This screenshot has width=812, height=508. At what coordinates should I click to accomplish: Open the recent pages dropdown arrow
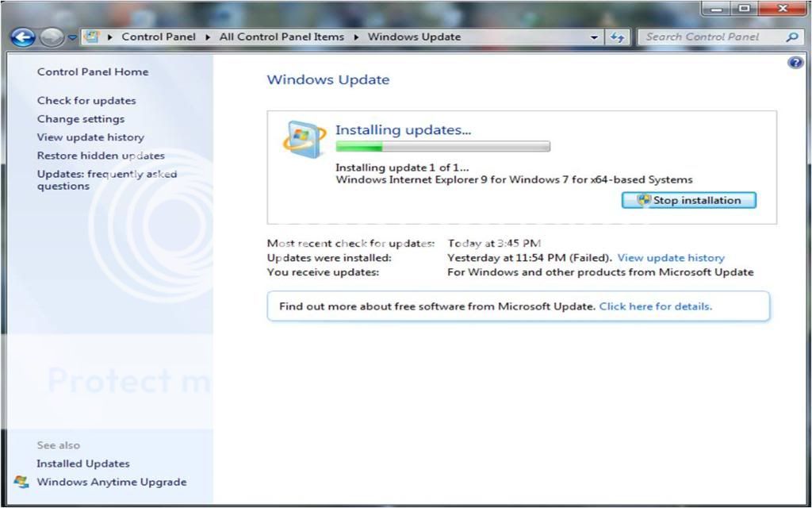pyautogui.click(x=72, y=37)
